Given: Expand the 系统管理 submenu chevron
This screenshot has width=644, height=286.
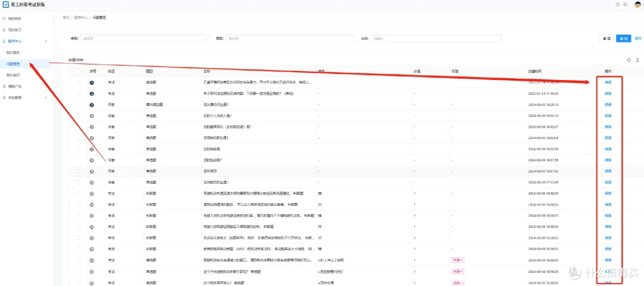Looking at the screenshot, I should 45,97.
